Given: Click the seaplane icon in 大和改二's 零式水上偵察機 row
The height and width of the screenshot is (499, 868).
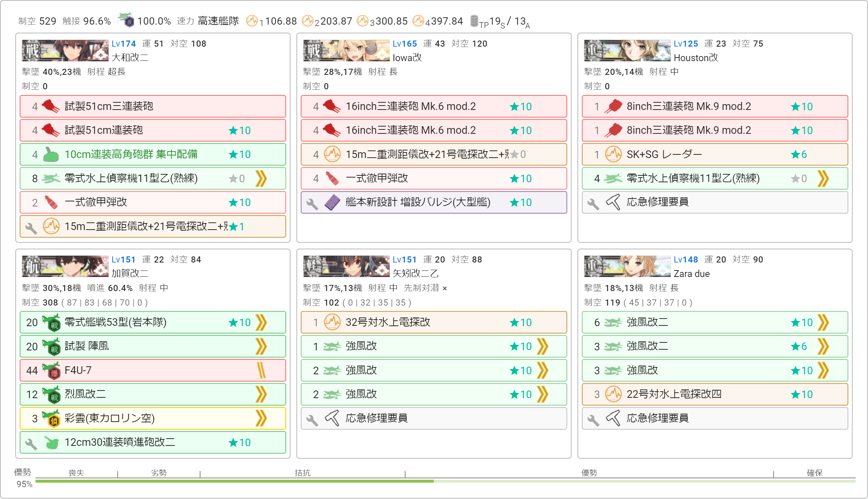Looking at the screenshot, I should coord(51,178).
